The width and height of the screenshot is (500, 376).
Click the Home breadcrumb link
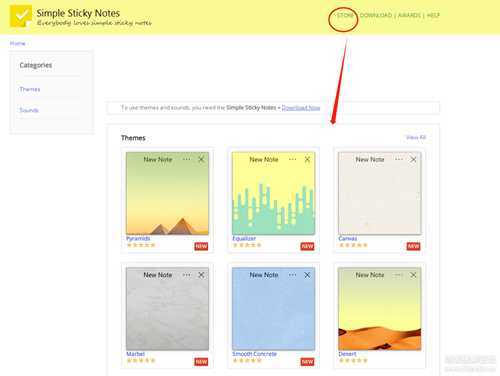pyautogui.click(x=17, y=43)
